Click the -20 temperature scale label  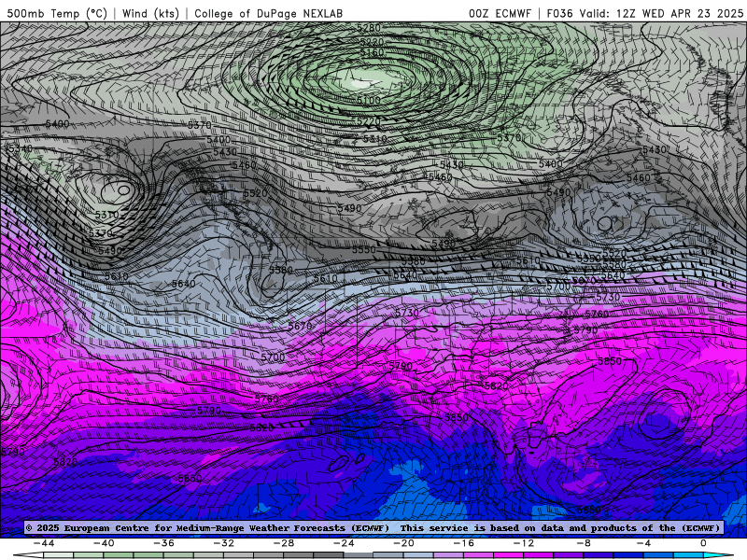tap(404, 543)
